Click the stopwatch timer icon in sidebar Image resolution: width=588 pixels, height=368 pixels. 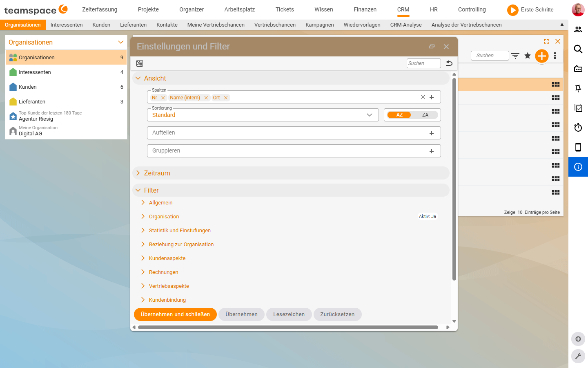tap(578, 128)
